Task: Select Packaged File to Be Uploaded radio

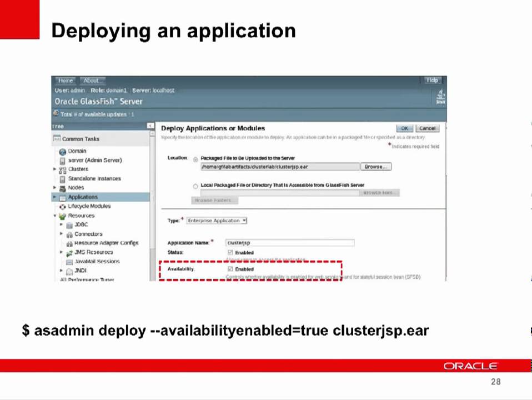Action: pos(195,159)
